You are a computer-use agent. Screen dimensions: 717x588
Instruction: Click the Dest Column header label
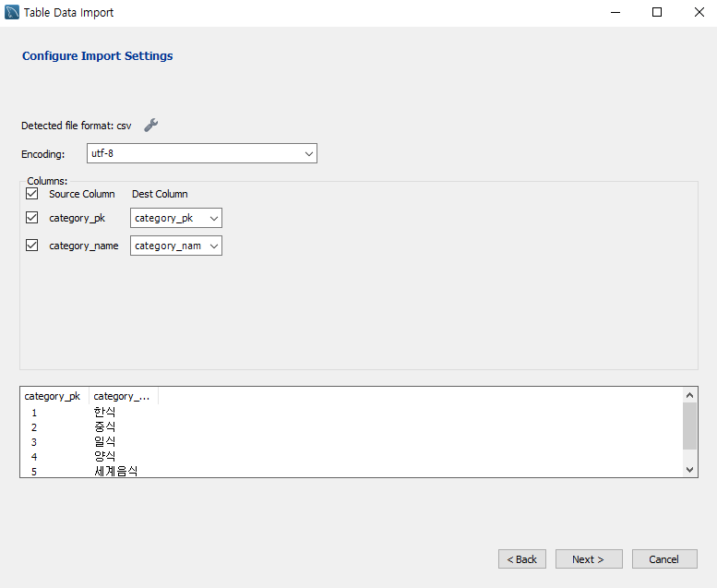pyautogui.click(x=160, y=194)
